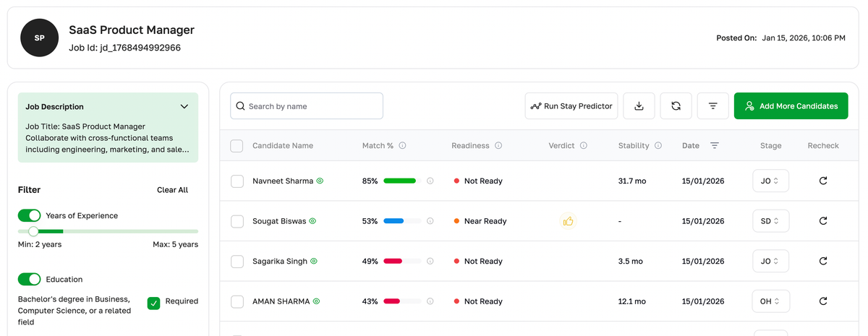Viewport: 868px width, 336px height.
Task: Click AMAN SHARMA candidate name
Action: point(281,301)
